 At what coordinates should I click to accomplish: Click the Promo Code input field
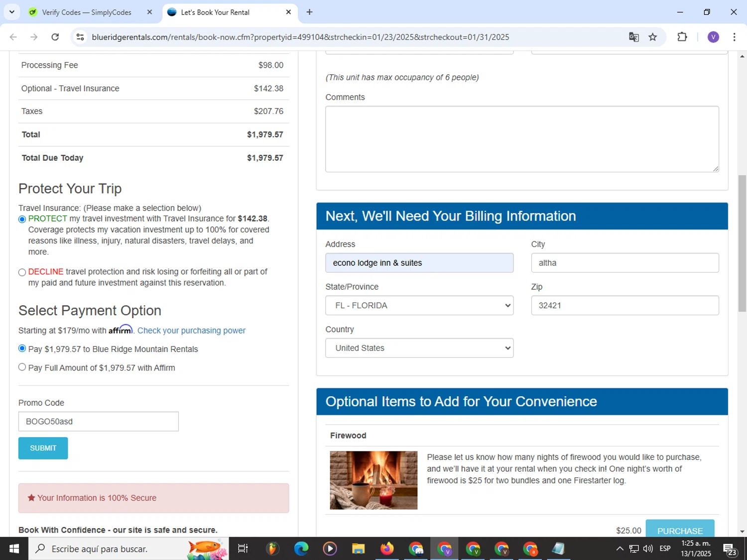click(x=99, y=421)
